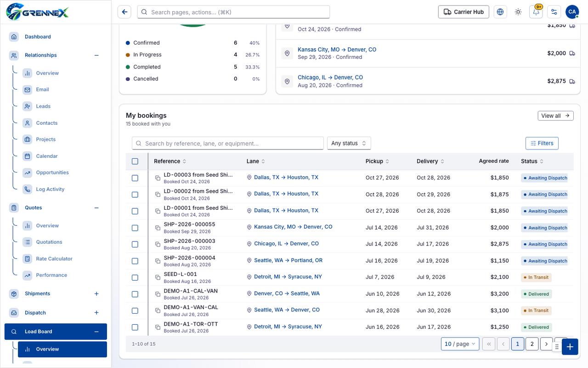Click truck icon beside $2,875 rate

point(572,81)
